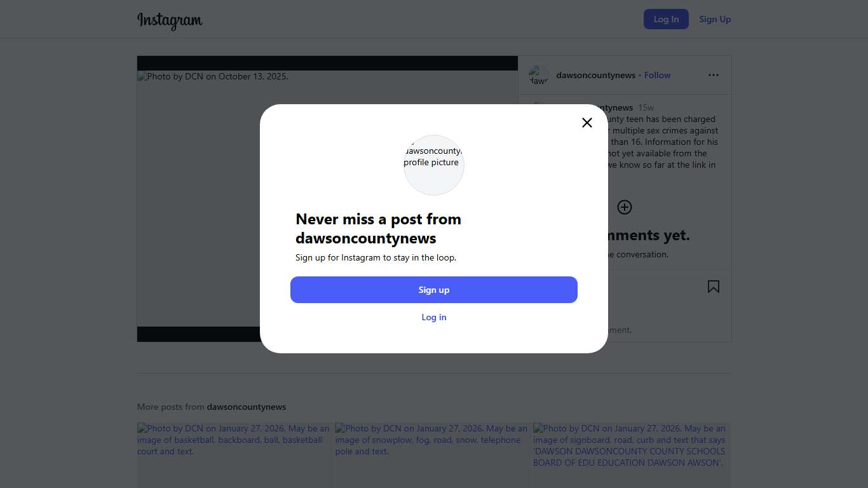This screenshot has height=488, width=868.
Task: Close the sign-up popup dialog
Action: click(x=587, y=123)
